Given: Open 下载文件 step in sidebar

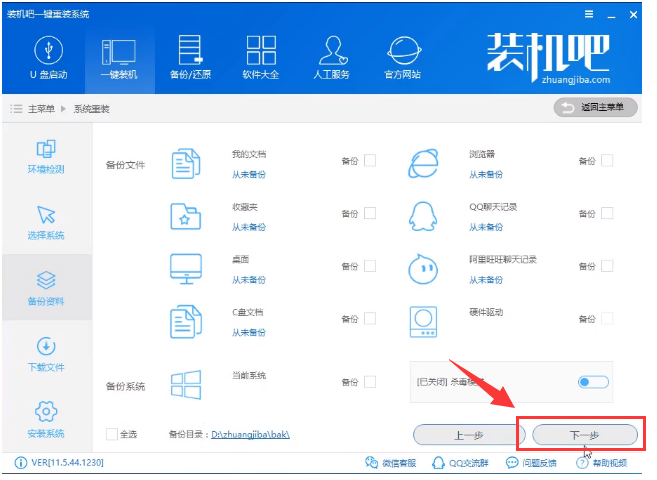Looking at the screenshot, I should pyautogui.click(x=46, y=353).
